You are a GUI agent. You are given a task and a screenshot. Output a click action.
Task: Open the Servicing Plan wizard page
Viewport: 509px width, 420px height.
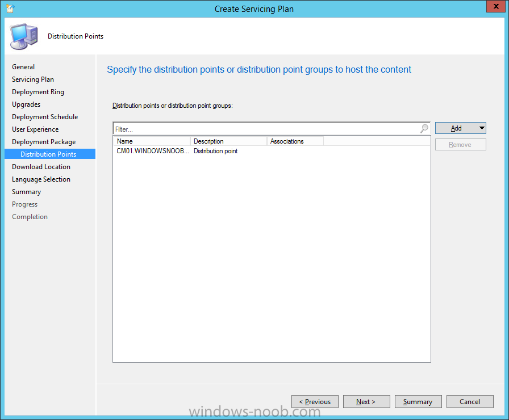tap(33, 79)
